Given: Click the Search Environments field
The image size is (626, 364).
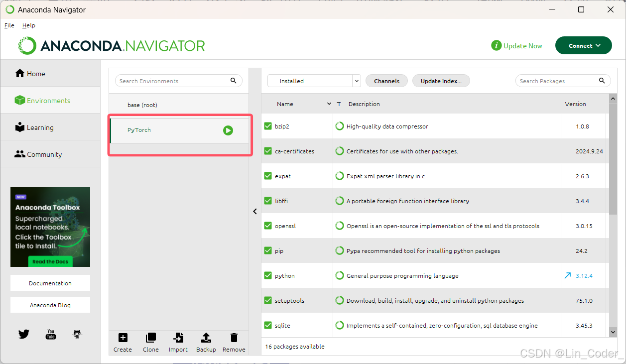Looking at the screenshot, I should tap(178, 81).
